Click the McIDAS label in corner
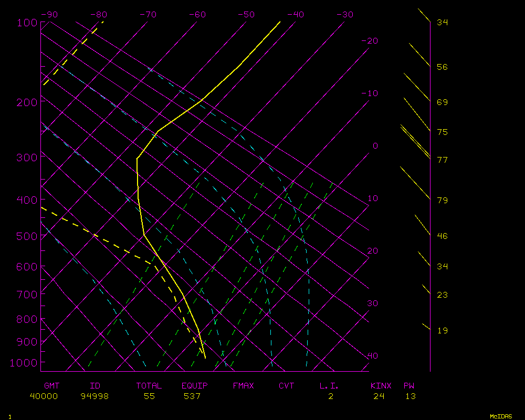 (501, 416)
